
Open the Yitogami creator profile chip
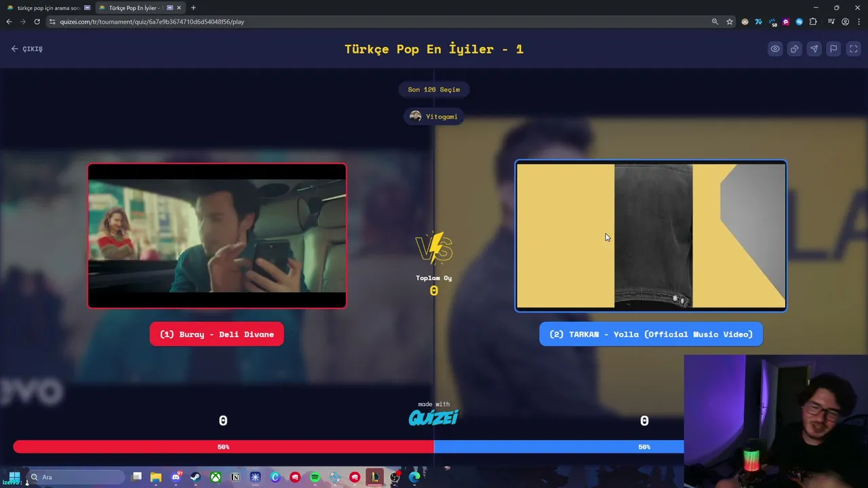[x=434, y=117]
